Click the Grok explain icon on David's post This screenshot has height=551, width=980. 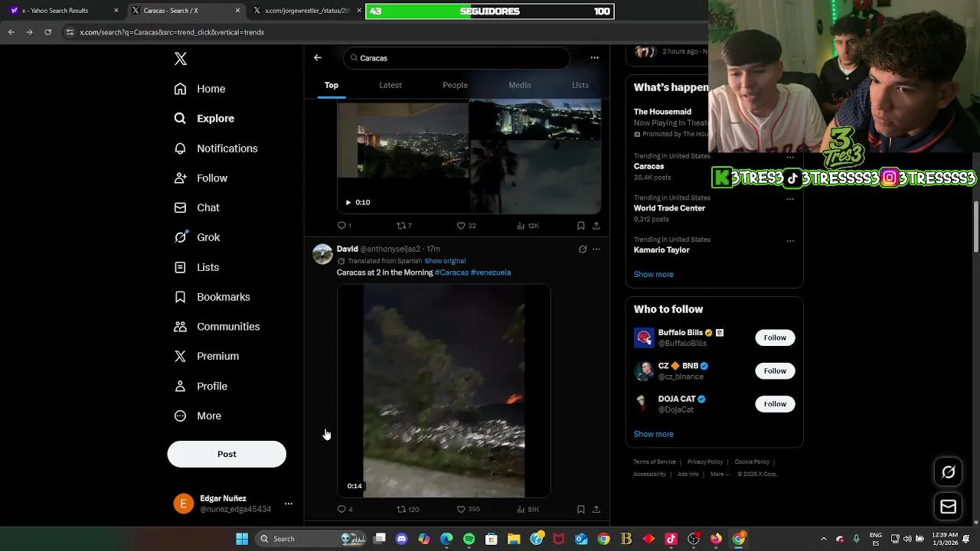(x=583, y=249)
